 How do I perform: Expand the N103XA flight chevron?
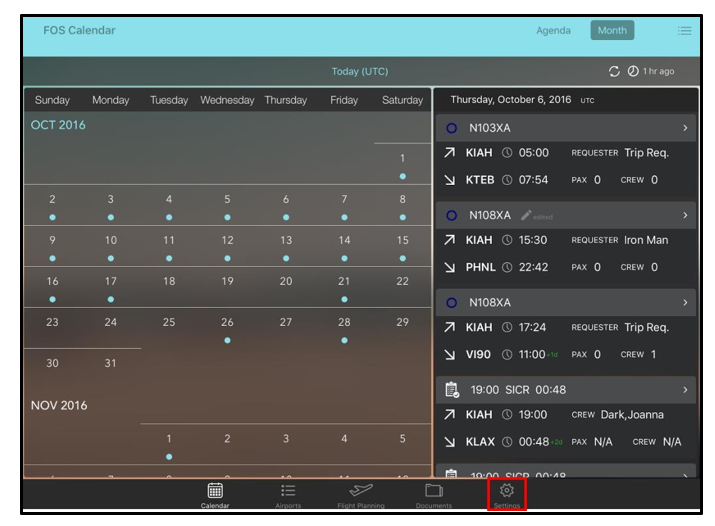pyautogui.click(x=685, y=128)
